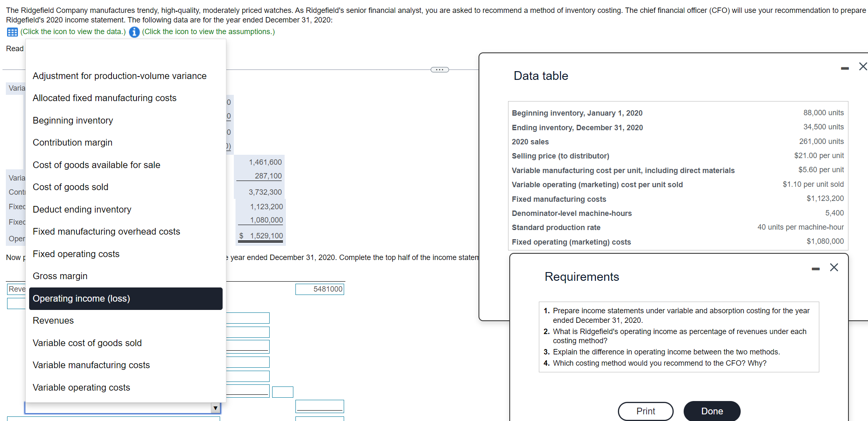This screenshot has width=868, height=421.
Task: Click the $1.10 per unit sold value
Action: [x=813, y=184]
